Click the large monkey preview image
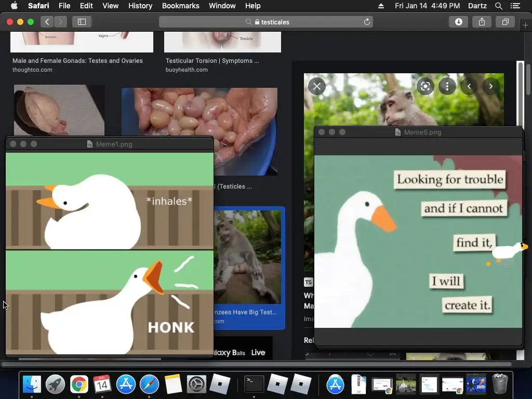532x399 pixels. click(x=404, y=99)
